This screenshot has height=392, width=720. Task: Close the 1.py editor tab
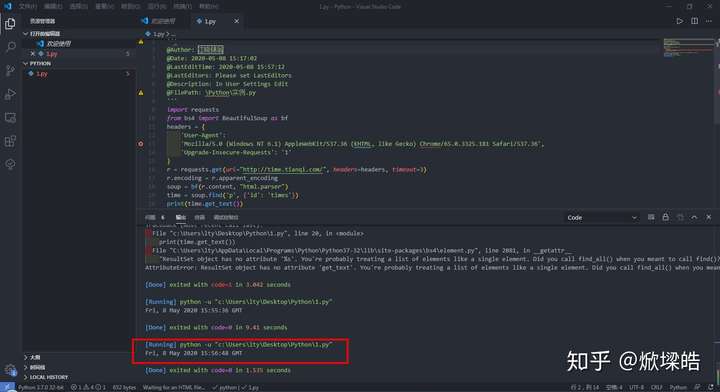click(236, 21)
